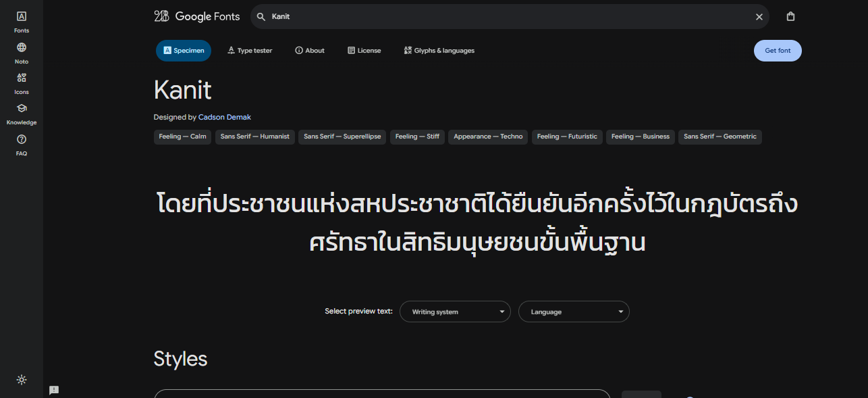This screenshot has width=868, height=398.
Task: Click the Sans Serif — Geometric tag
Action: pos(720,136)
